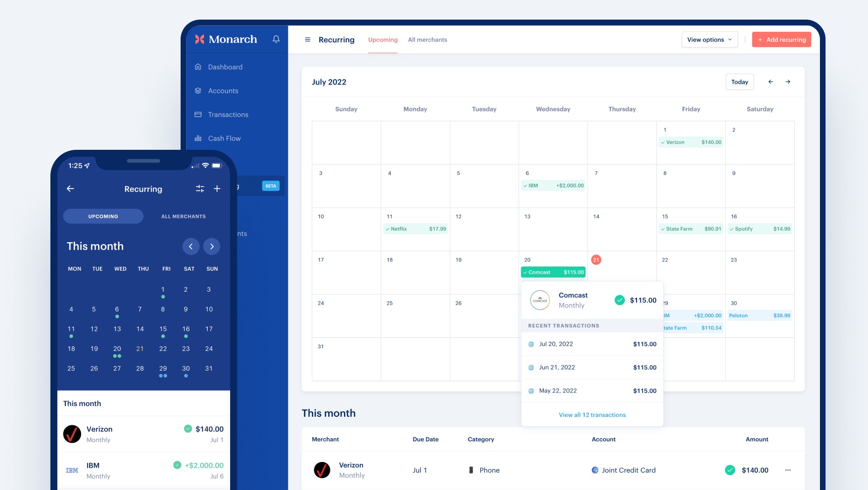Viewport: 868px width, 490px height.
Task: Tap phone location arrow beside 1:25
Action: coord(87,166)
